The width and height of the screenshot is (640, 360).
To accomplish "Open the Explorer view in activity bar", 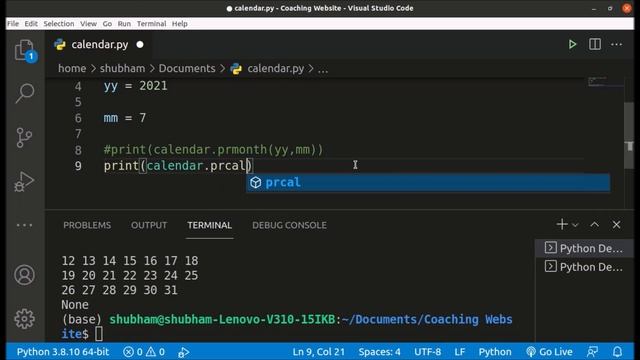I will click(24, 50).
